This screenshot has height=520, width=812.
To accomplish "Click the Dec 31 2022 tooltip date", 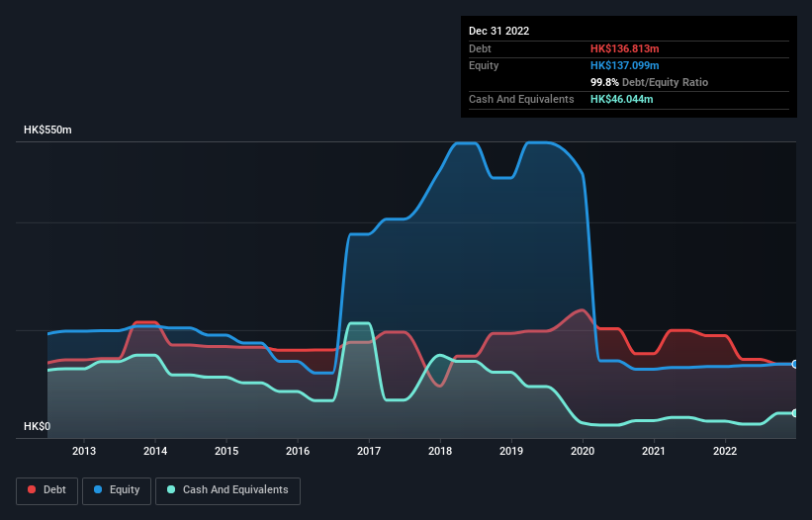I will [x=498, y=31].
